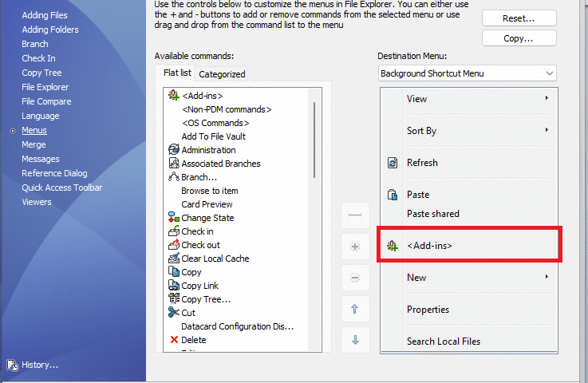588x383 pixels.
Task: Click the minus remove command button
Action: tap(355, 278)
